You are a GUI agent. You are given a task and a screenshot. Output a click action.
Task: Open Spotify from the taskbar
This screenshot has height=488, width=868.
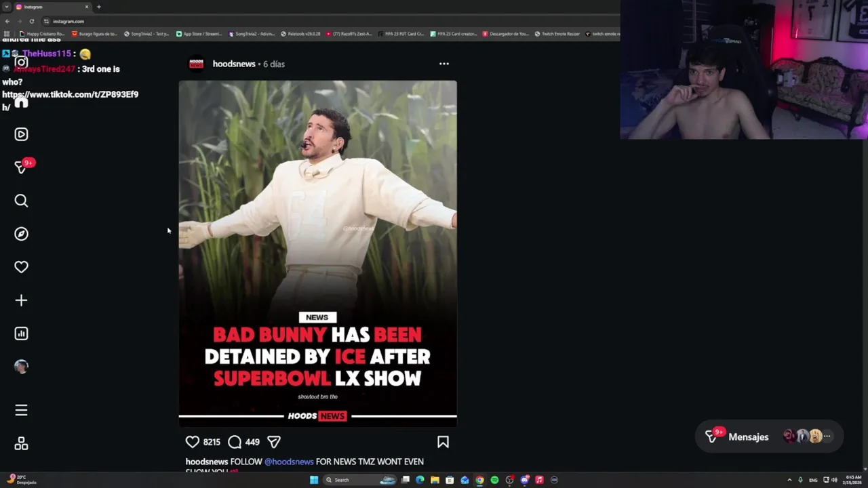pyautogui.click(x=494, y=480)
